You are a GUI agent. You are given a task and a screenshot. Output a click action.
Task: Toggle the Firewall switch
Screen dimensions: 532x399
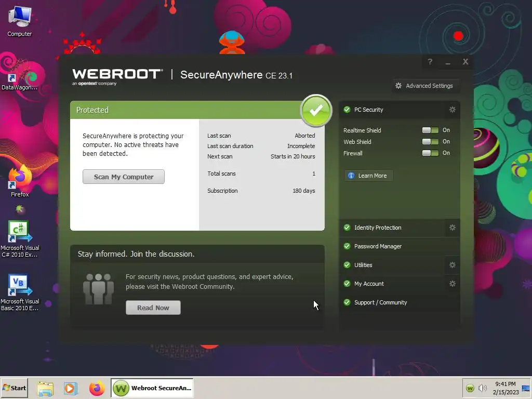[430, 153]
